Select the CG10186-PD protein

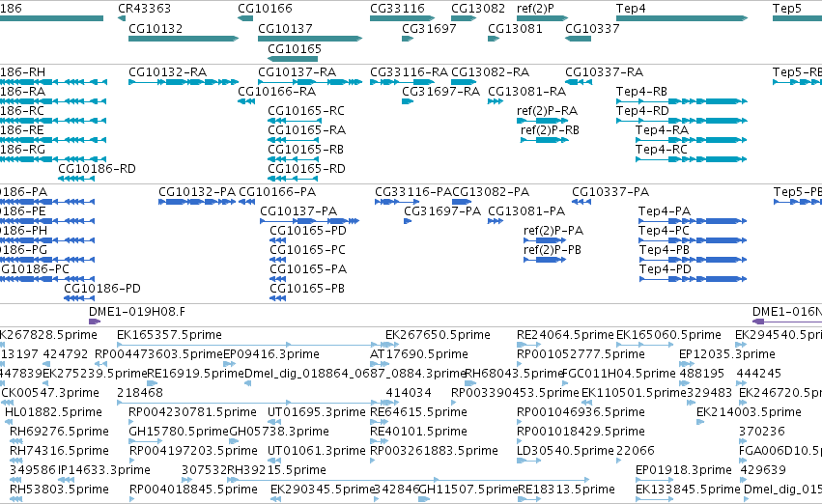(79, 298)
